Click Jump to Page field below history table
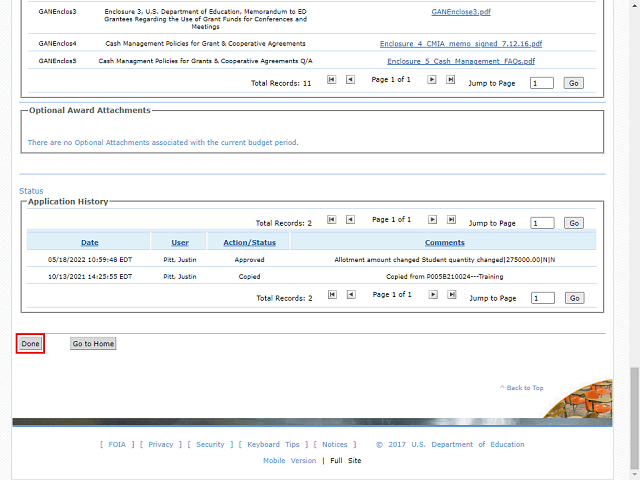The width and height of the screenshot is (640, 480). [x=543, y=298]
